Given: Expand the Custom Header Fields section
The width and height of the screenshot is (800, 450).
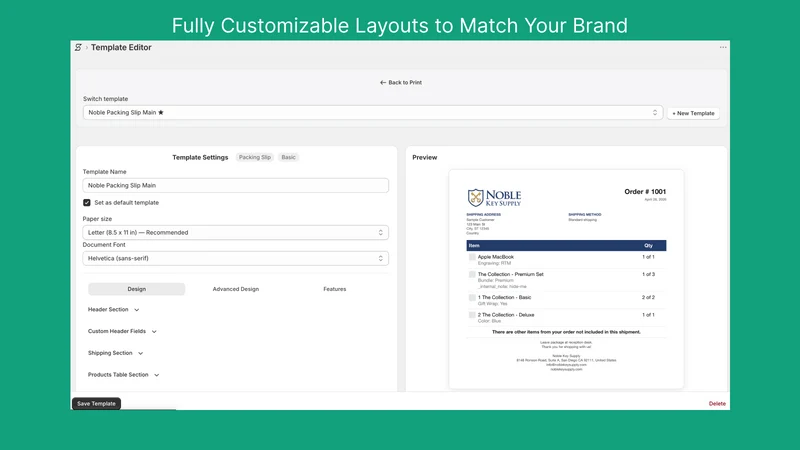Looking at the screenshot, I should point(122,331).
